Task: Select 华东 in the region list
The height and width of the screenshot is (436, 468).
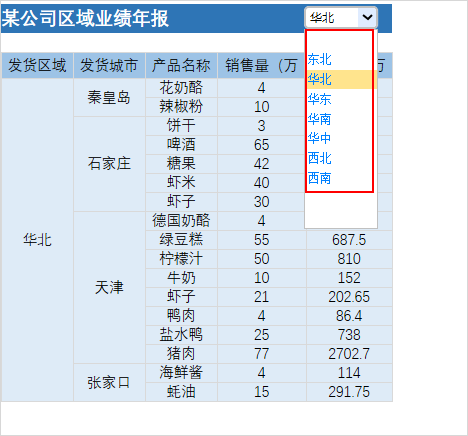Action: click(x=341, y=99)
